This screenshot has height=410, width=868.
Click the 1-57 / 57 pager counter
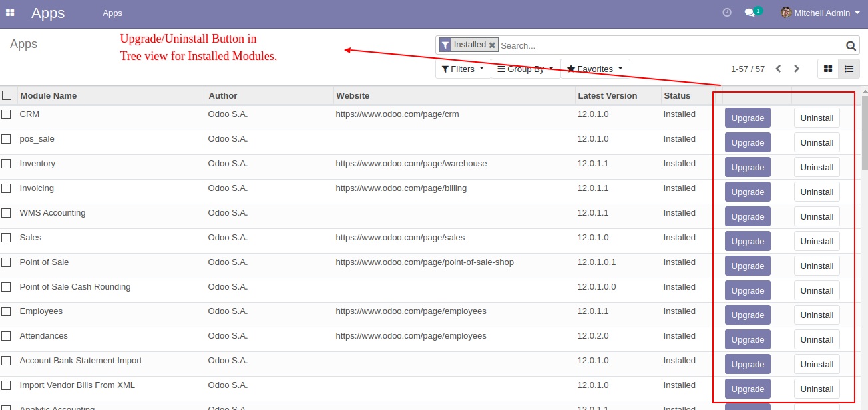pyautogui.click(x=748, y=69)
